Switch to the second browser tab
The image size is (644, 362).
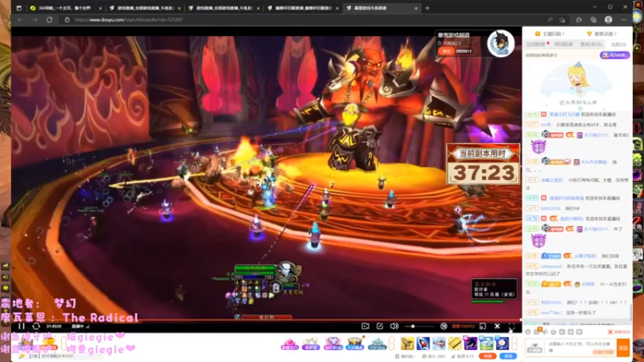pos(145,8)
